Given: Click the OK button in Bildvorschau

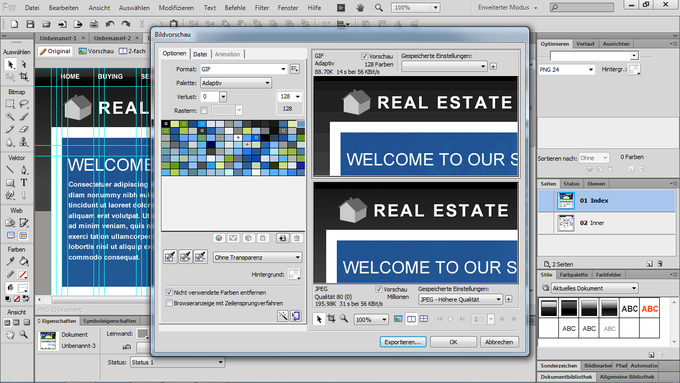Looking at the screenshot, I should tap(453, 342).
